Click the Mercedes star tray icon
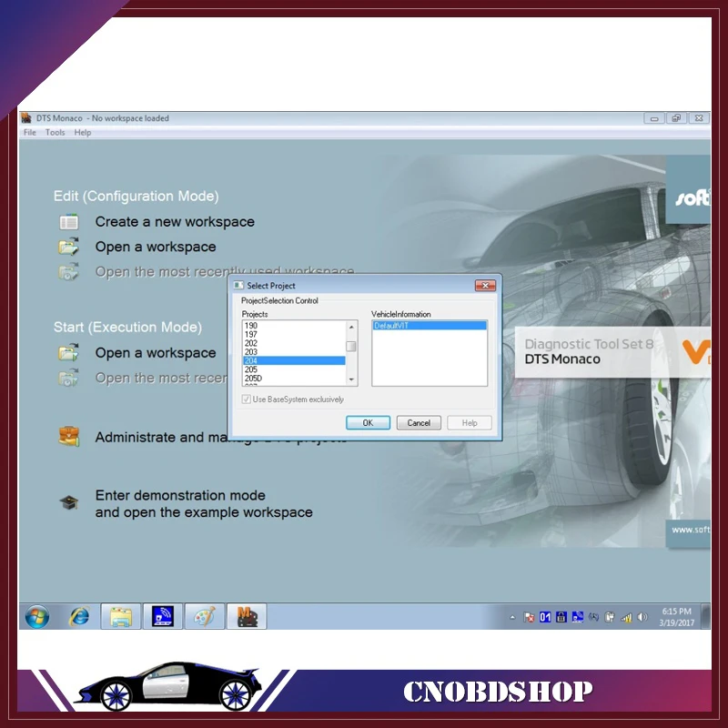 (x=593, y=617)
